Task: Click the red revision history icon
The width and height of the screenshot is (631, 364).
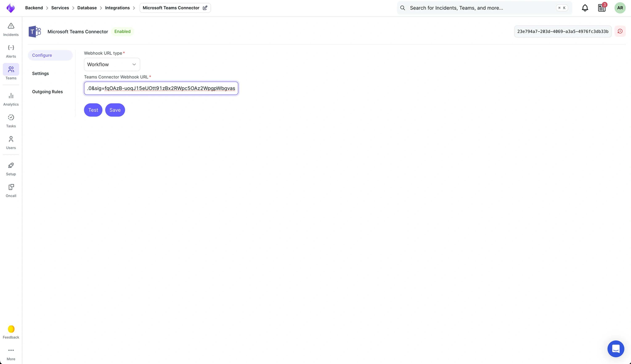Action: (620, 31)
